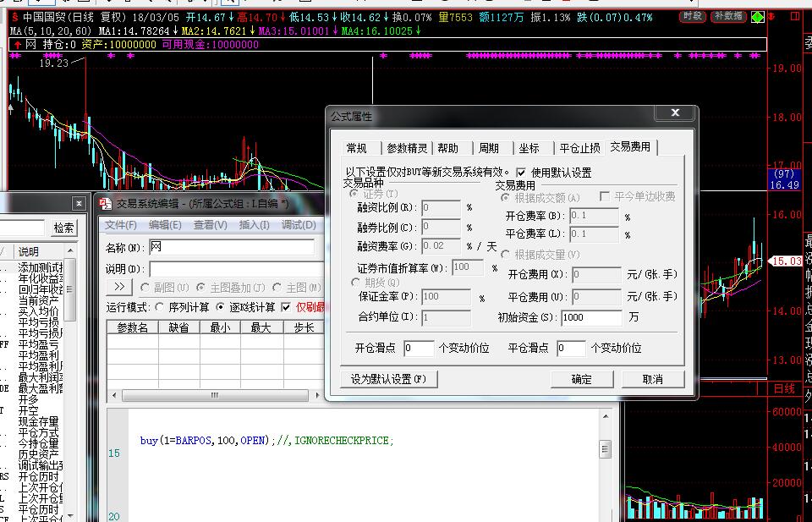Open the 插入(I) menu
Viewport: 812px width, 522px height.
click(254, 225)
